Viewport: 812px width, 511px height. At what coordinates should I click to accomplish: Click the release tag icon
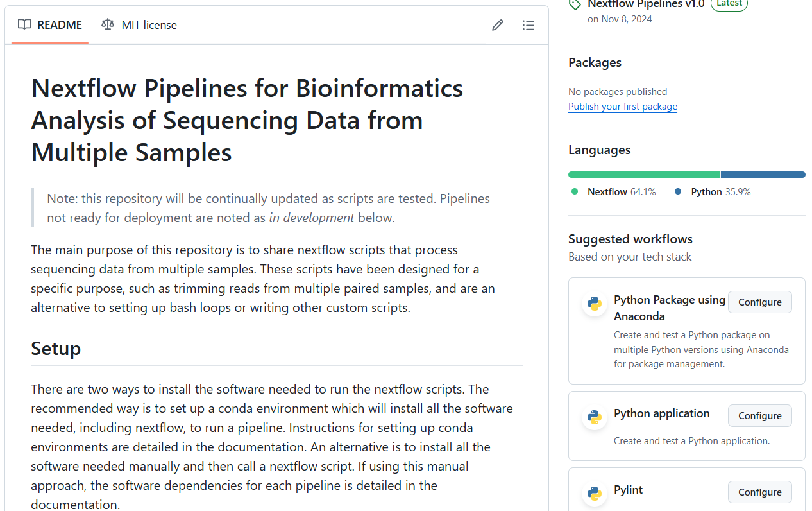575,4
